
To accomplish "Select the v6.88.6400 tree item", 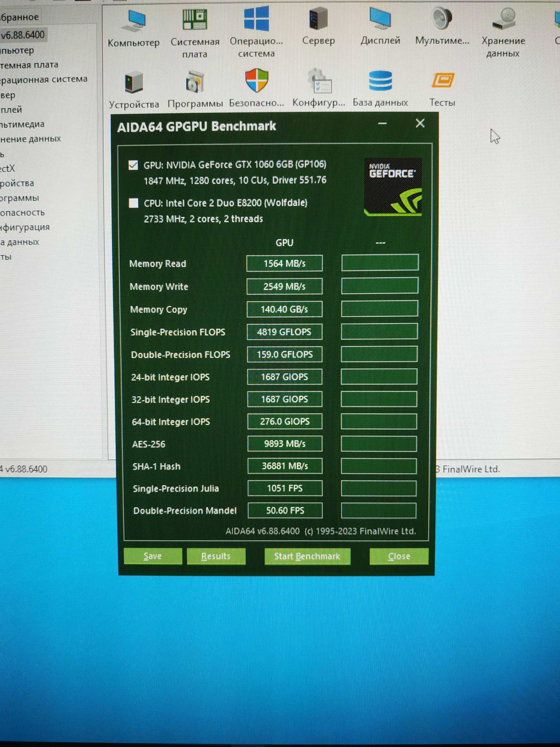I will 22,35.
